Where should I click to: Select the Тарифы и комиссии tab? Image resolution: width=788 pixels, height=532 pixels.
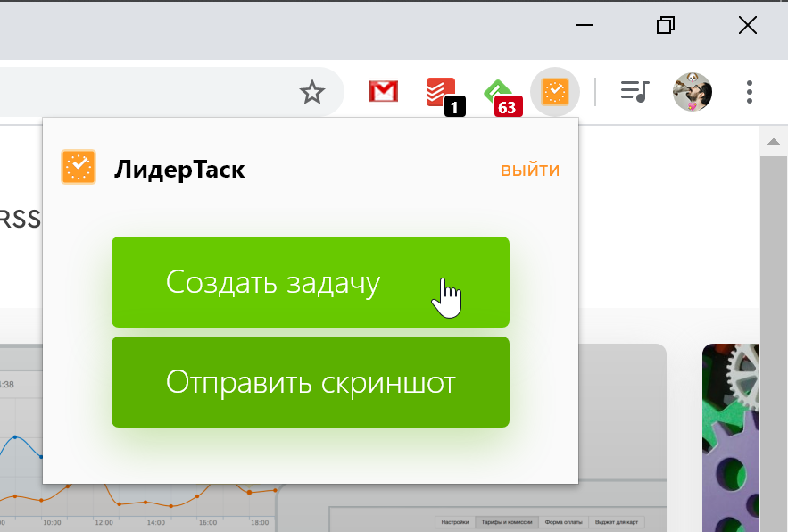coord(507,522)
